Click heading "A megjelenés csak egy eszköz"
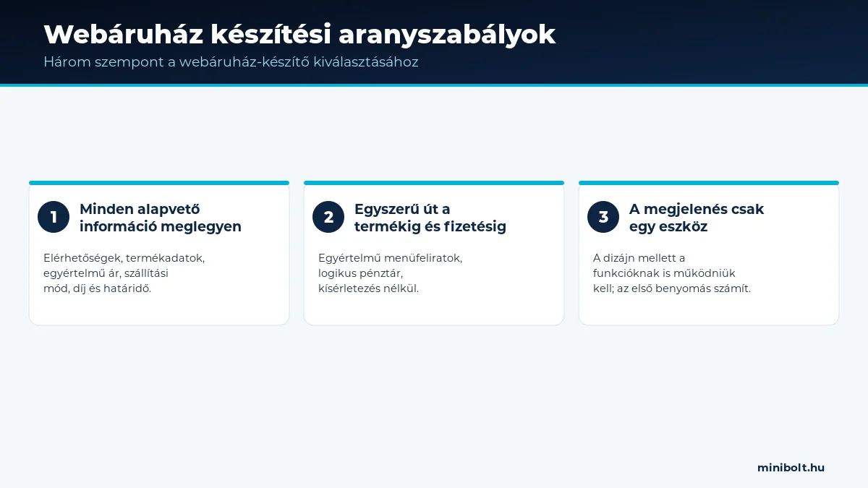868x488 pixels. point(697,218)
